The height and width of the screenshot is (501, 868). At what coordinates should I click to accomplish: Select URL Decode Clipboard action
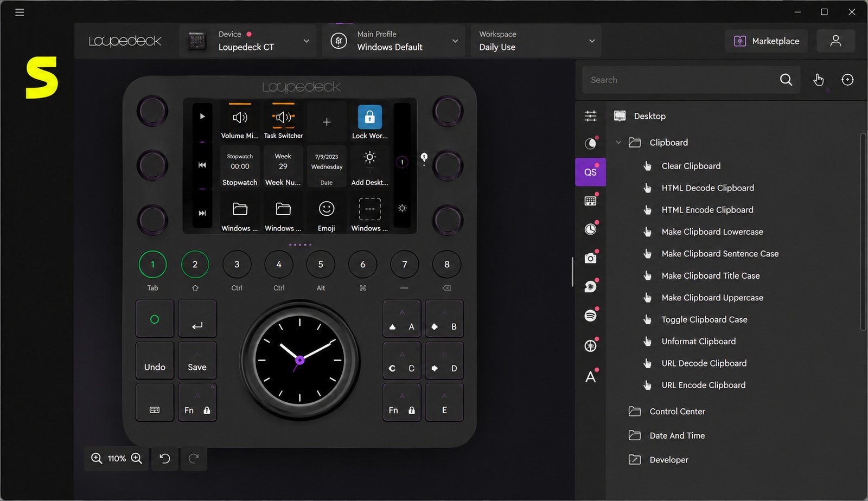click(x=704, y=363)
